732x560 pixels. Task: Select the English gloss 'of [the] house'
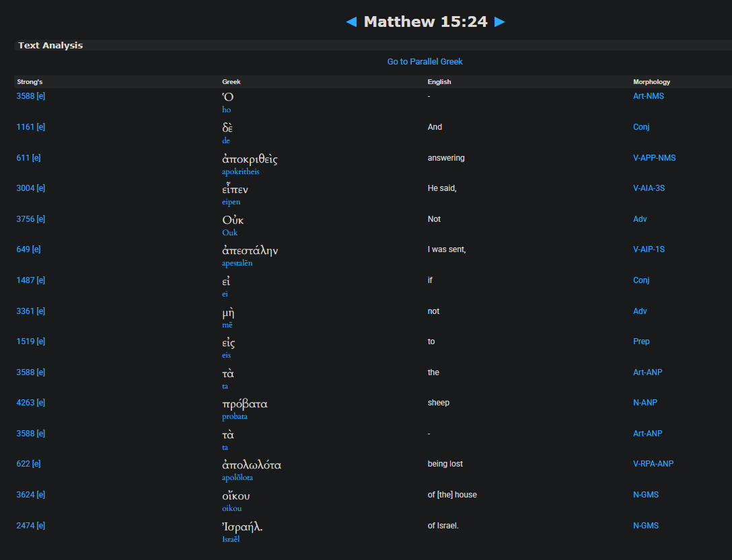(x=452, y=494)
